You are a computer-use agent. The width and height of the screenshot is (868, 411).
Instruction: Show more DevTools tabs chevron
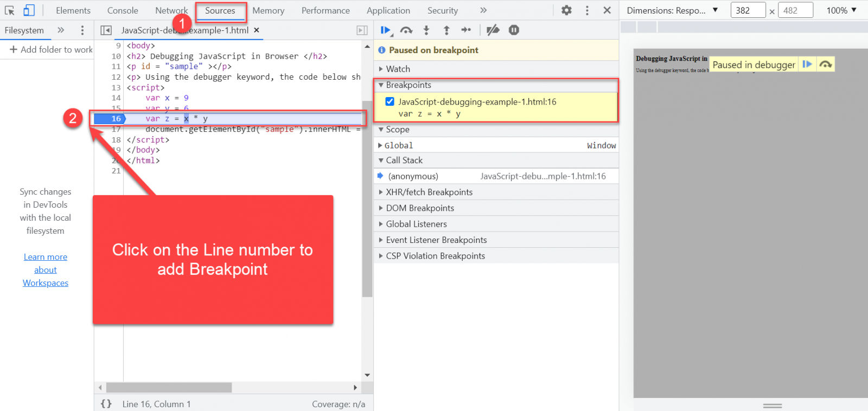click(483, 10)
